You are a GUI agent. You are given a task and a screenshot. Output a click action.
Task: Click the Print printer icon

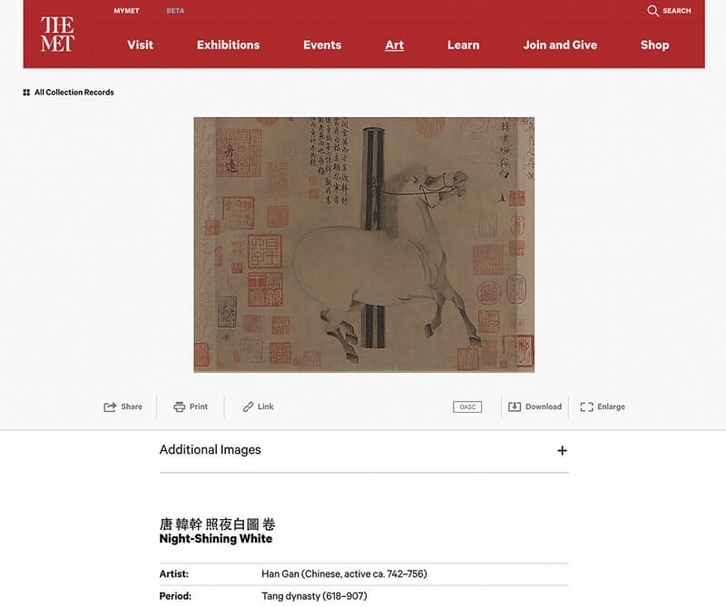pos(179,407)
